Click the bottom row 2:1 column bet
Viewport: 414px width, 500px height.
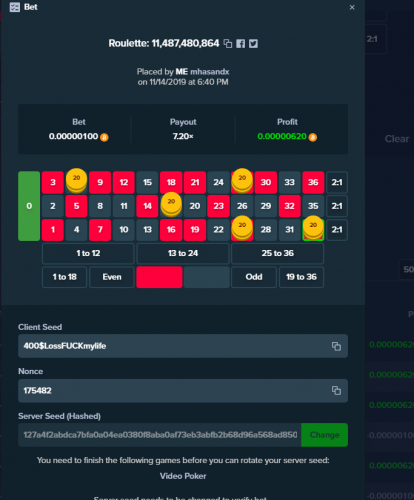(337, 230)
